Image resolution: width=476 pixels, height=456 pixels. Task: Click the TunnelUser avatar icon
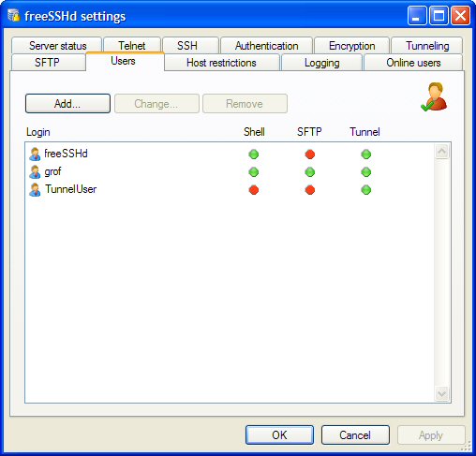(x=35, y=189)
